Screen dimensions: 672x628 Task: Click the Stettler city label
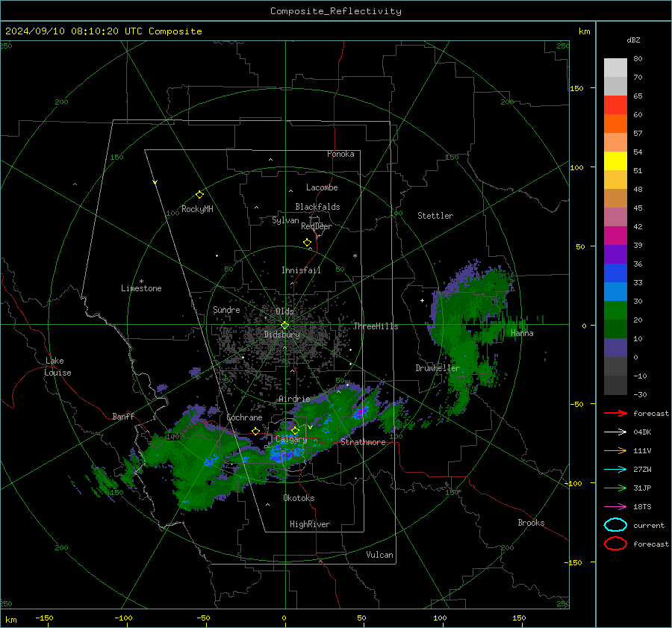click(x=435, y=216)
